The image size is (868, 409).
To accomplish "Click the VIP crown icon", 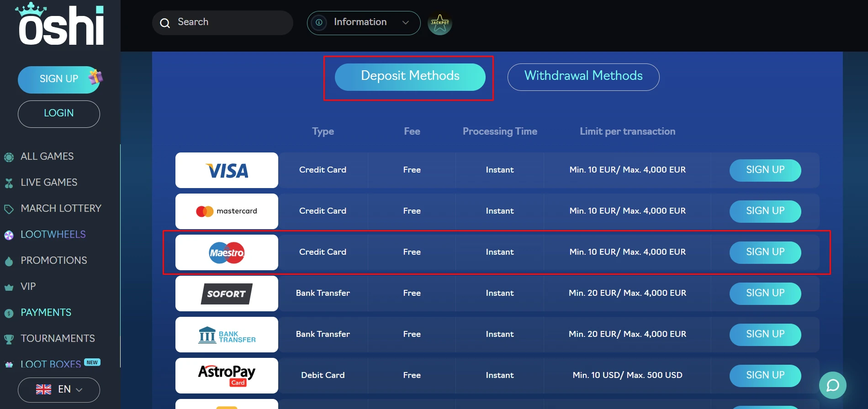I will pos(9,288).
